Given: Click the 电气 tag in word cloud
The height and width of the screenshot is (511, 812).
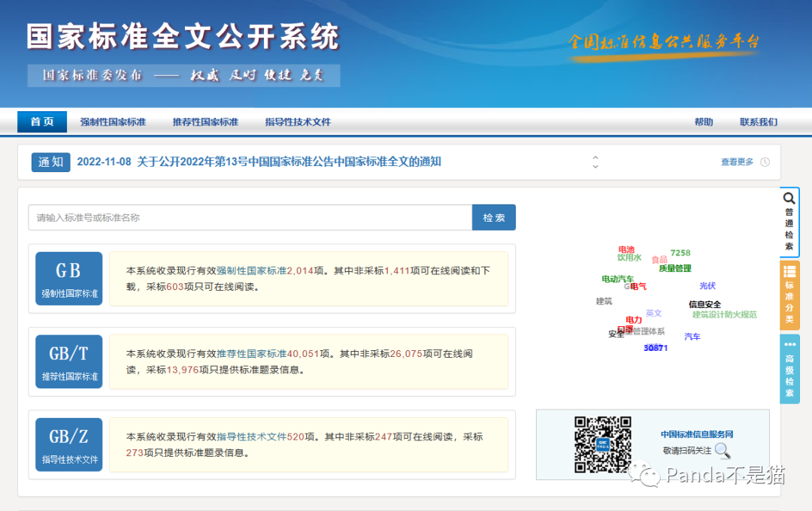Looking at the screenshot, I should tap(638, 286).
